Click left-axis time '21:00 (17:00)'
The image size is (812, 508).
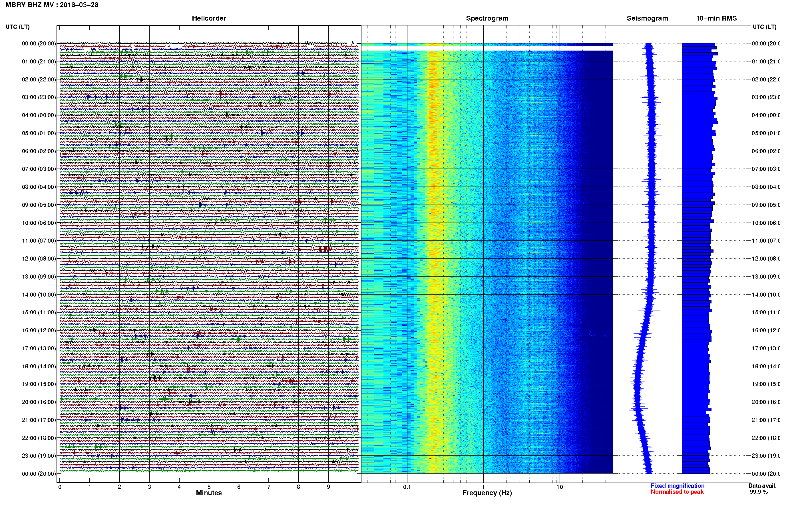[x=39, y=420]
